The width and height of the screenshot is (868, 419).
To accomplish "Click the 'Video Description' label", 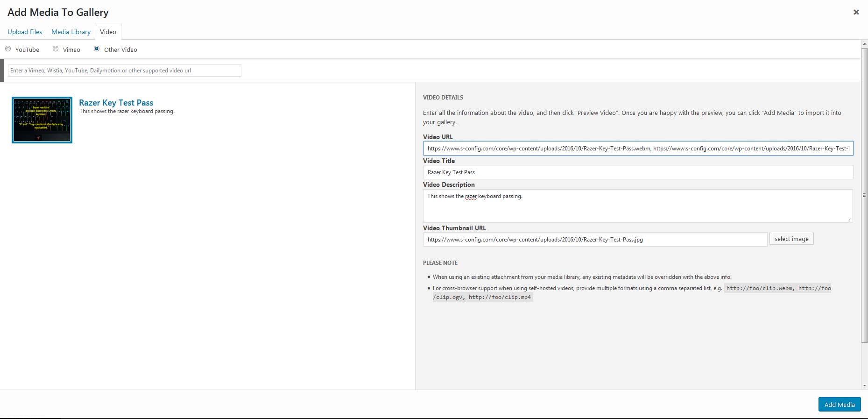I will click(x=449, y=185).
